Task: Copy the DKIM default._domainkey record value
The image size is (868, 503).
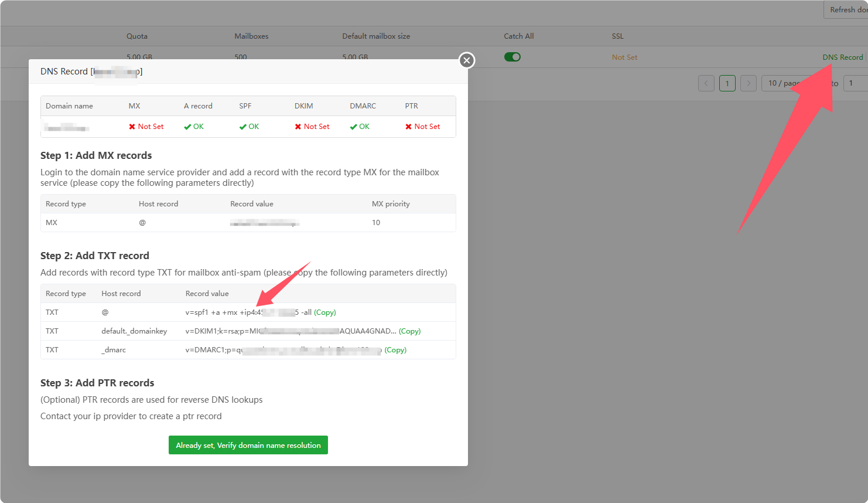Action: (x=410, y=331)
